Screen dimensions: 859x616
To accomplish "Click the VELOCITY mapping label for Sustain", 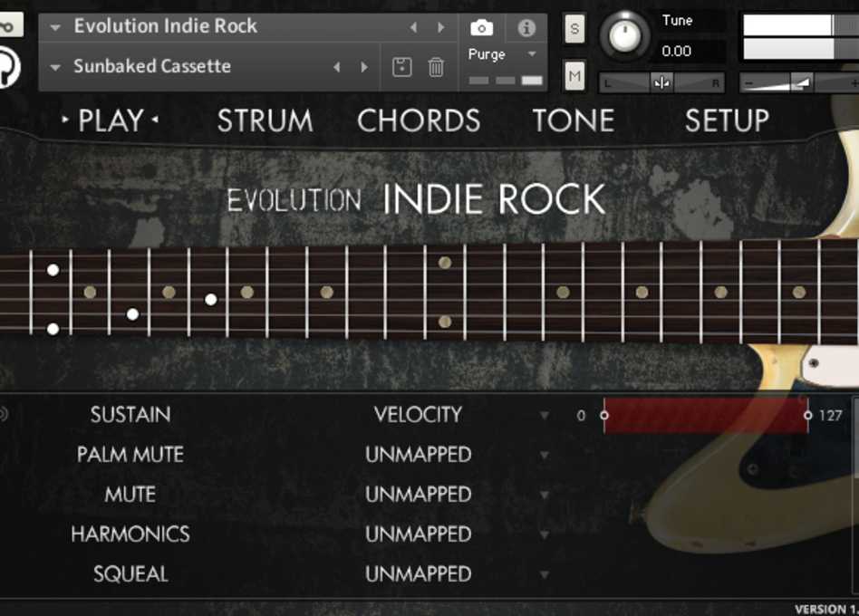I will [419, 415].
